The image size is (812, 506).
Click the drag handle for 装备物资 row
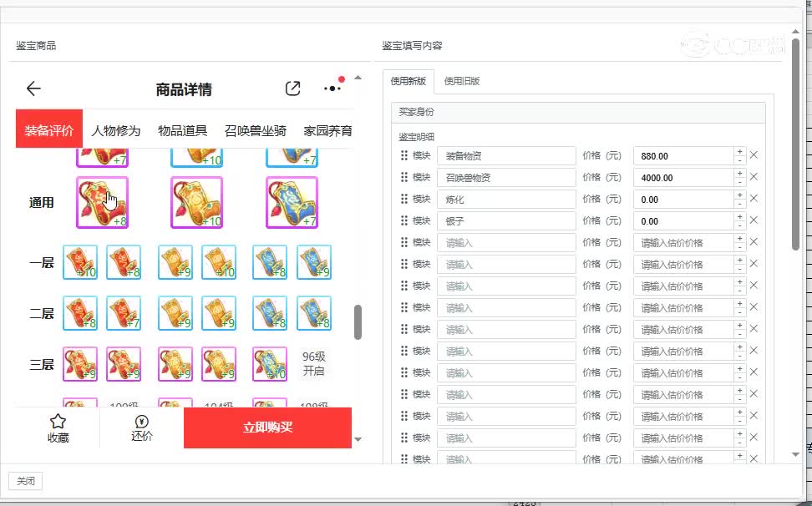tap(404, 155)
